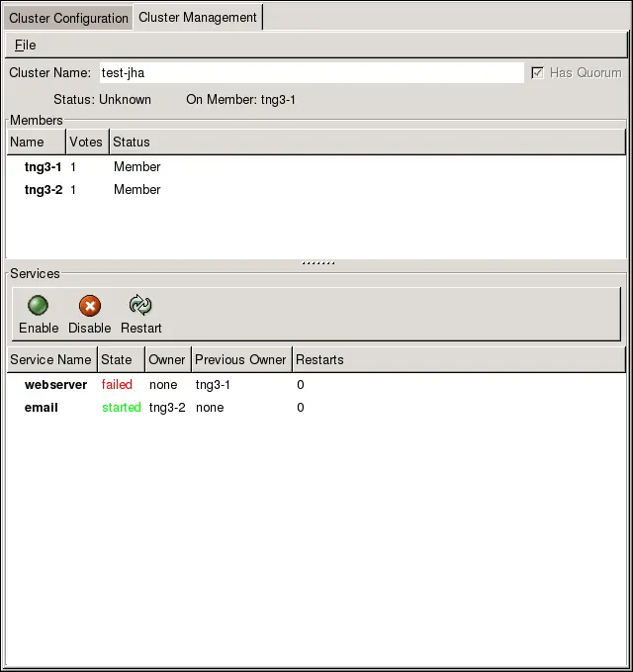Sort services by Service Name header

[50, 359]
